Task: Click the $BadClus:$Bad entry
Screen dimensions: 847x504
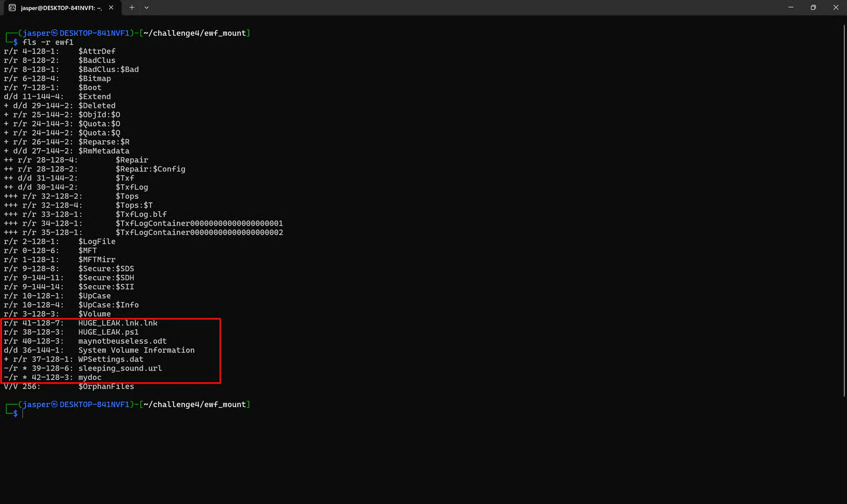Action: [109, 70]
